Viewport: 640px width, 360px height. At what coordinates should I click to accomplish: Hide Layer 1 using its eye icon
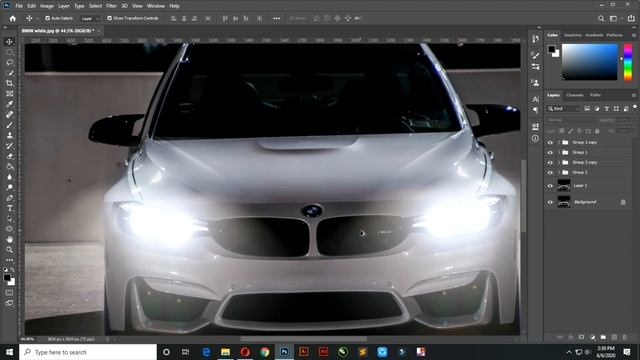tap(550, 186)
